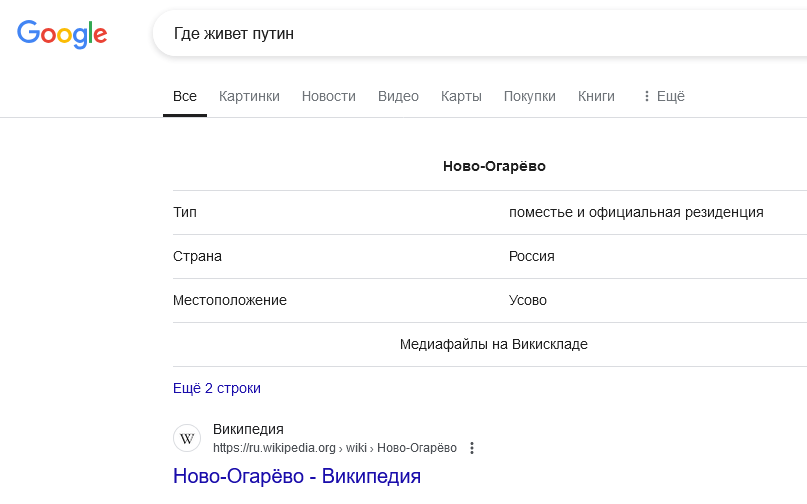Open the 'Карты' tab

[x=461, y=96]
